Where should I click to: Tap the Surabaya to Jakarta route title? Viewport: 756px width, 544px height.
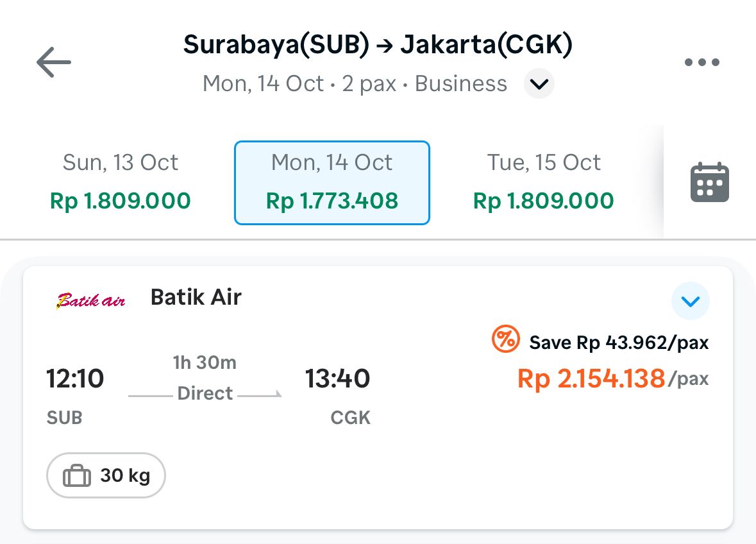click(x=378, y=45)
